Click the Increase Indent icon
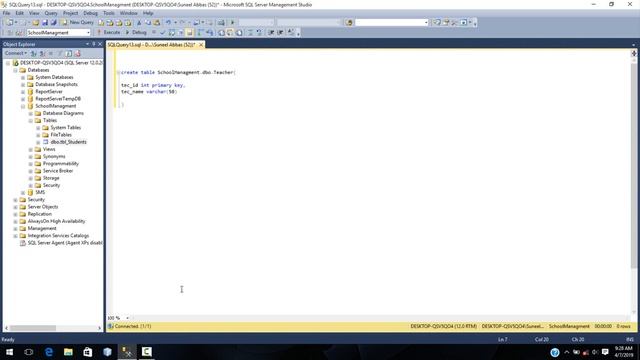640x360 pixels. (280, 32)
